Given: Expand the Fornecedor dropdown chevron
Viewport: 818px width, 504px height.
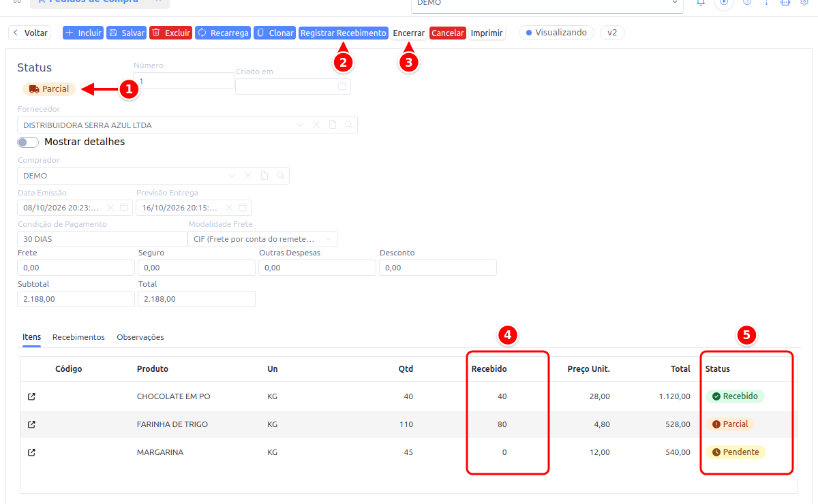Looking at the screenshot, I should click(x=300, y=125).
